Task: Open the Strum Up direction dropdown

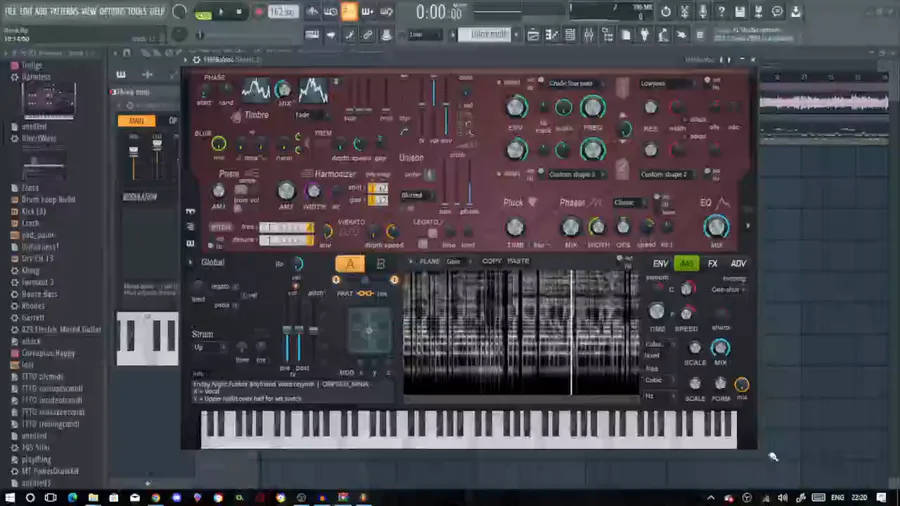Action: click(209, 347)
